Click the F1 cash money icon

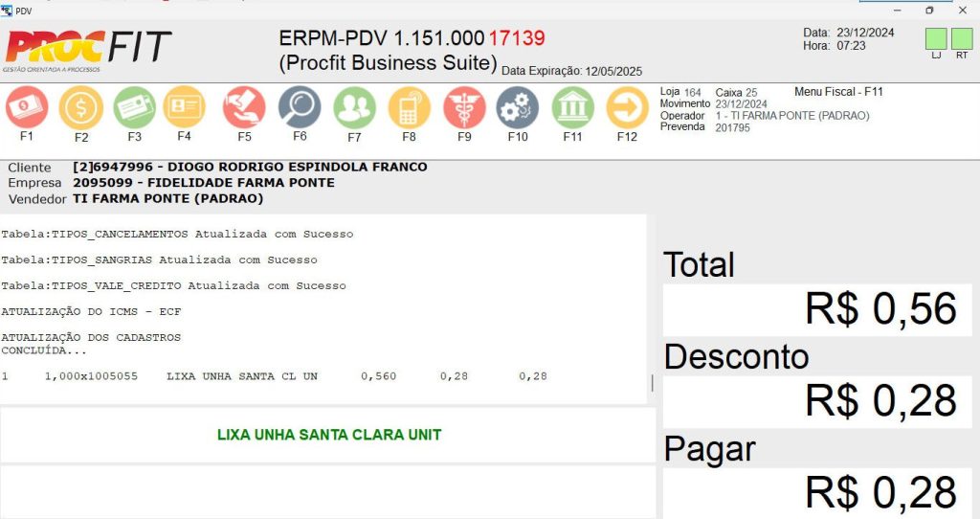pyautogui.click(x=27, y=107)
